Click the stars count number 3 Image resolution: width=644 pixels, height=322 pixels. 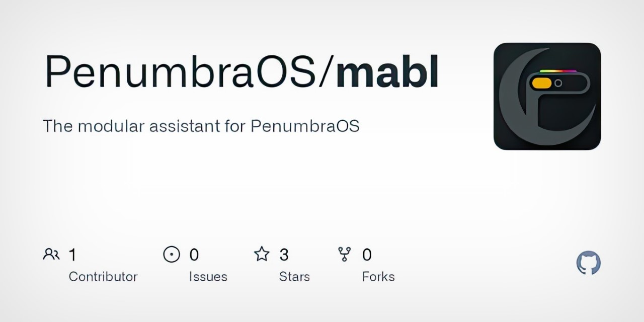click(284, 255)
